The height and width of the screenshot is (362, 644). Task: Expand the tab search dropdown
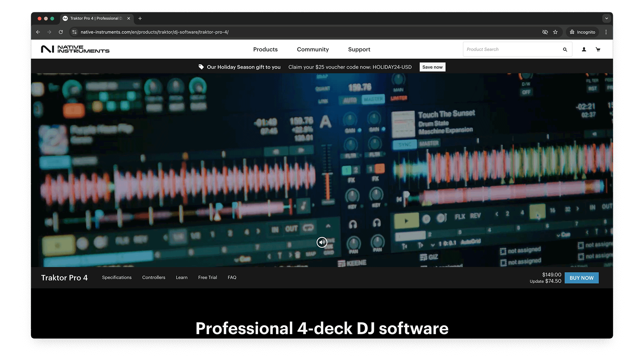[x=606, y=18]
